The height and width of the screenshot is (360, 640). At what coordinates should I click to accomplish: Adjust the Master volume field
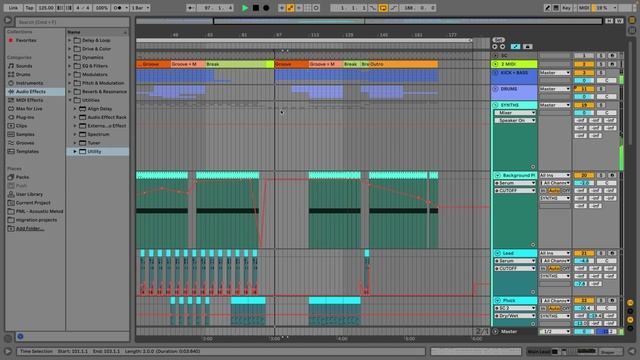coord(584,331)
